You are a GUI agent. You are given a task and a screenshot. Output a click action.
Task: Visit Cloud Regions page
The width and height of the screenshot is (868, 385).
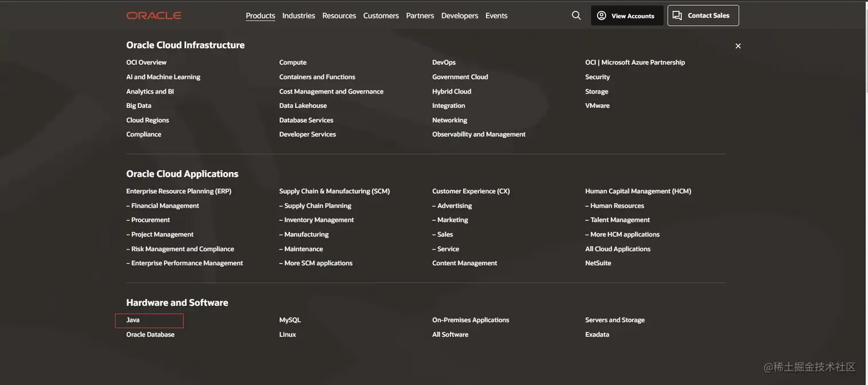point(148,120)
